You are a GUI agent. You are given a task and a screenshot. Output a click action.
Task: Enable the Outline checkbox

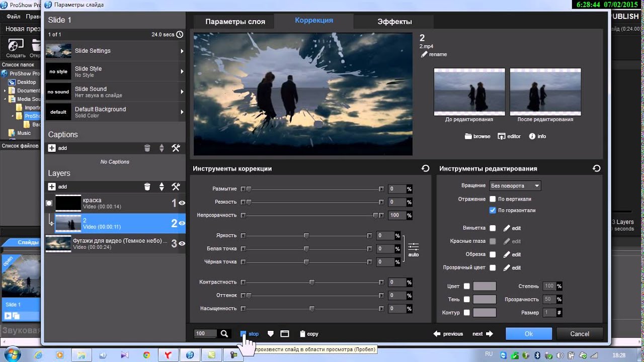(467, 313)
